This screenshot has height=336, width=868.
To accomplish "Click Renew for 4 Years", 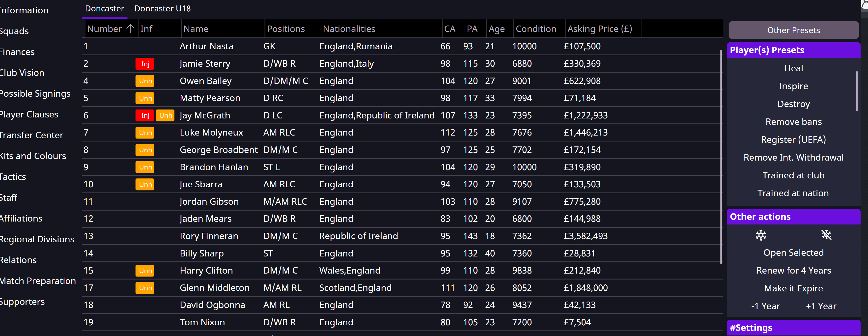I will coord(793,270).
